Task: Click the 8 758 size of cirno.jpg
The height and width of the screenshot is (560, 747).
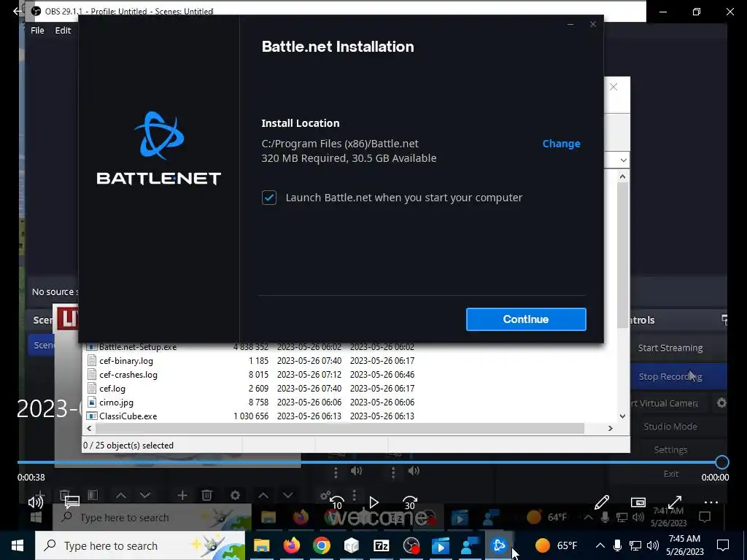Action: [x=259, y=402]
